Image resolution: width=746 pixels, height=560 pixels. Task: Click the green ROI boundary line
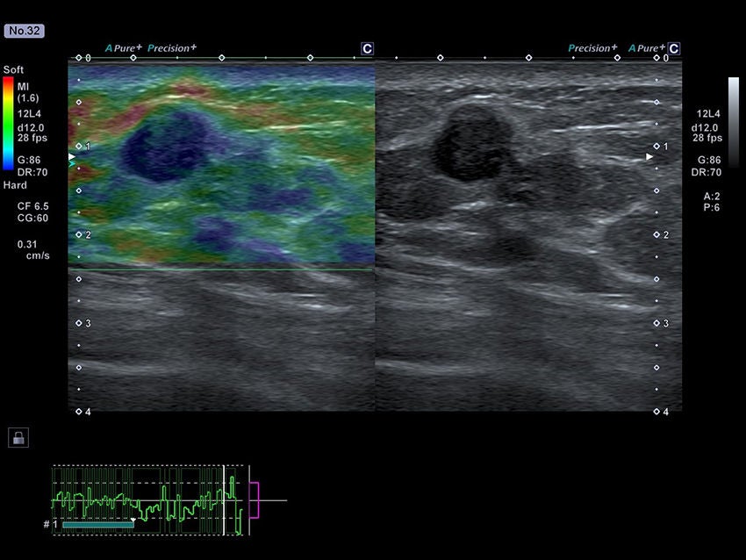[221, 269]
